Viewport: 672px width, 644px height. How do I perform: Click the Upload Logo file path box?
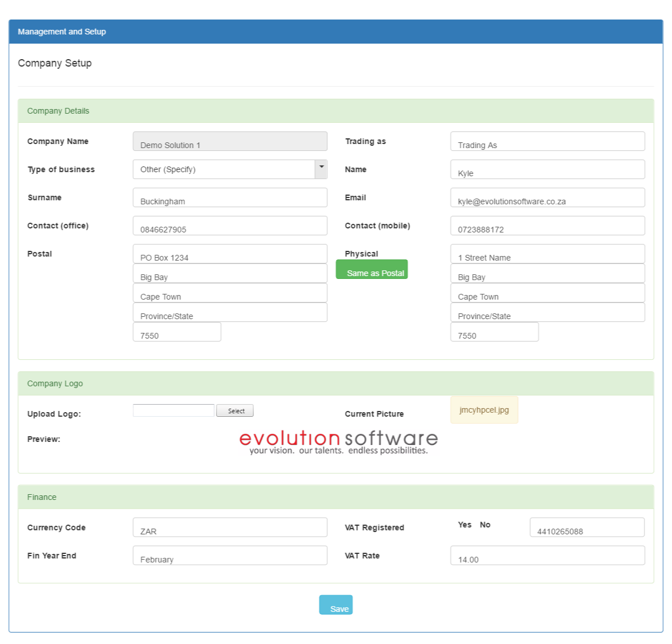click(x=173, y=410)
